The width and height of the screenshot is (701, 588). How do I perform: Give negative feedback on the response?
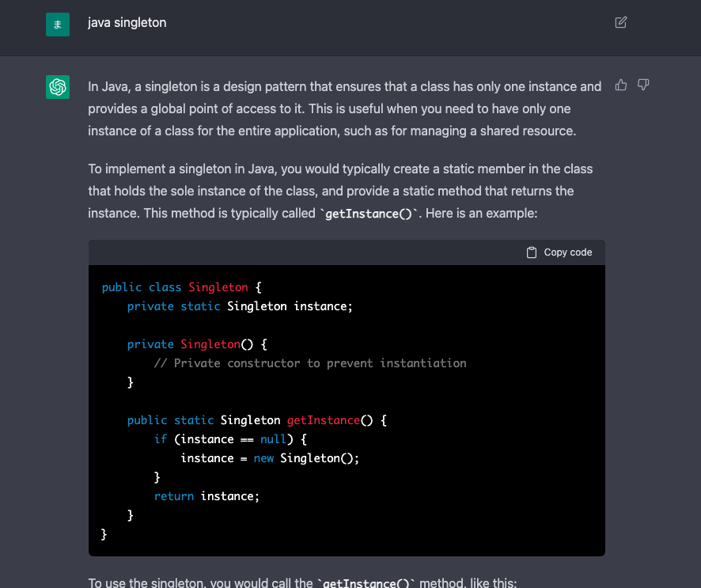(x=642, y=85)
